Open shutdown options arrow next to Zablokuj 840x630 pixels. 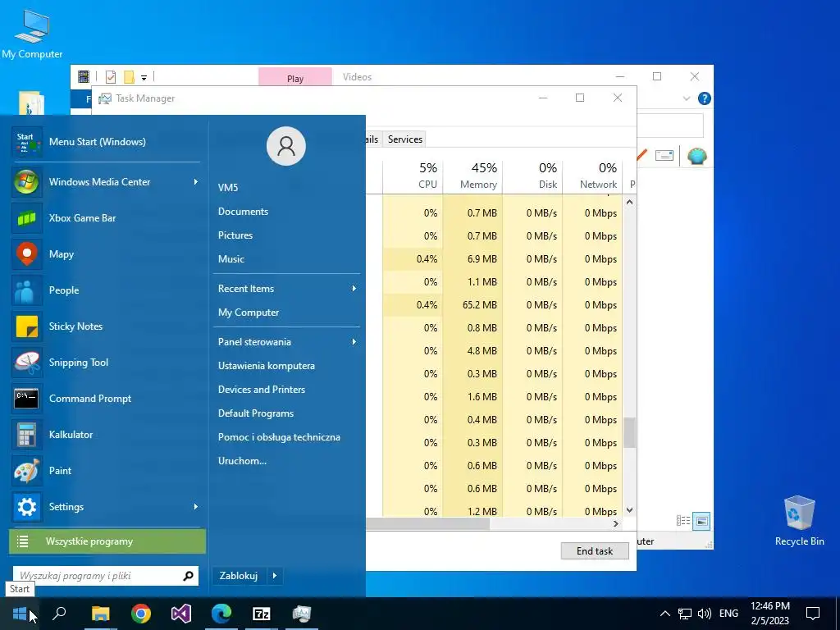click(x=274, y=576)
